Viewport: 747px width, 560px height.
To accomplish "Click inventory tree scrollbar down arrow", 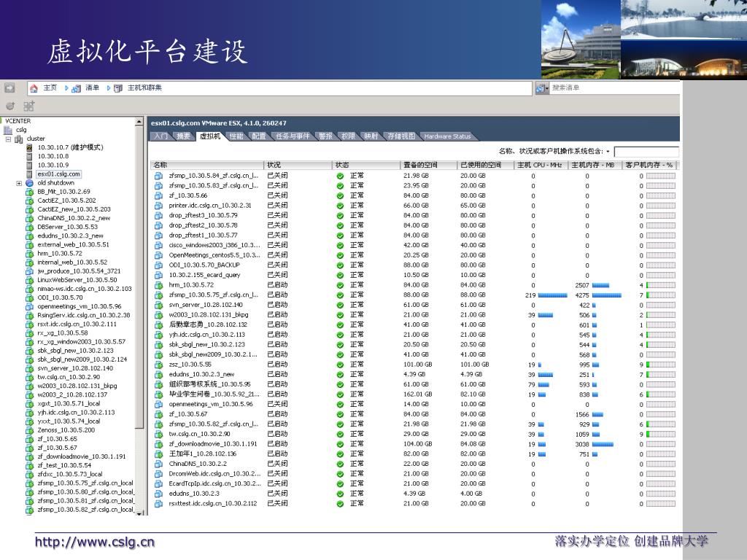I will (139, 513).
